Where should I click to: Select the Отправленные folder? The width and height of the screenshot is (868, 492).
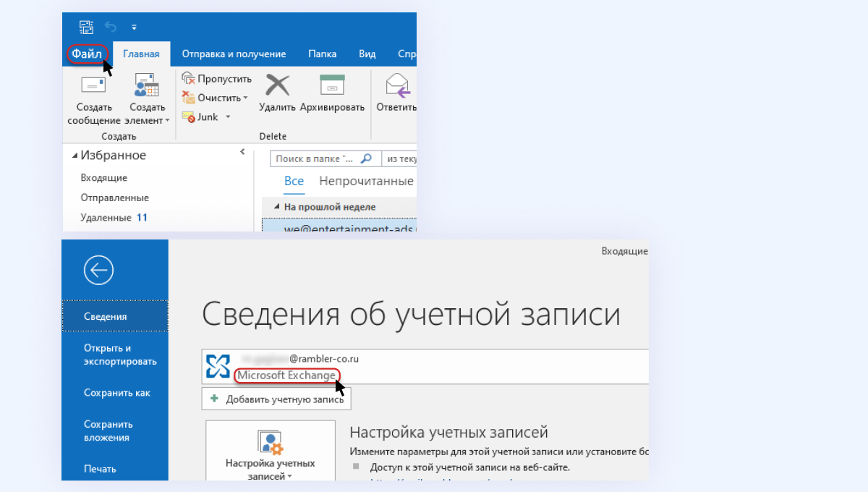[x=115, y=198]
